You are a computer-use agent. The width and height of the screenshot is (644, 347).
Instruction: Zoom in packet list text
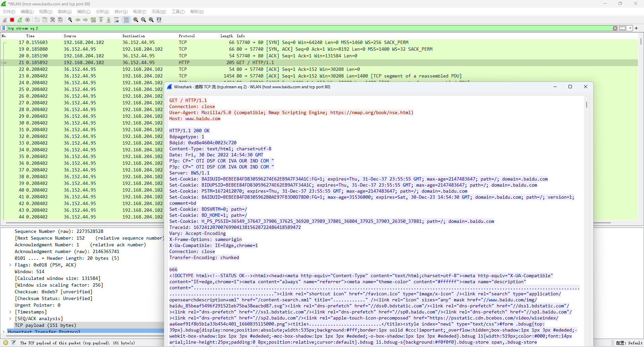pyautogui.click(x=136, y=20)
